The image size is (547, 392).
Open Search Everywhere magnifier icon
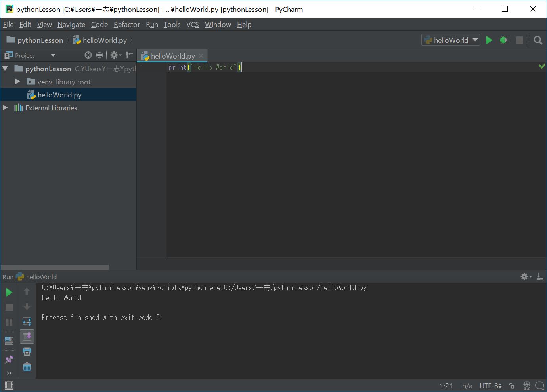(538, 40)
